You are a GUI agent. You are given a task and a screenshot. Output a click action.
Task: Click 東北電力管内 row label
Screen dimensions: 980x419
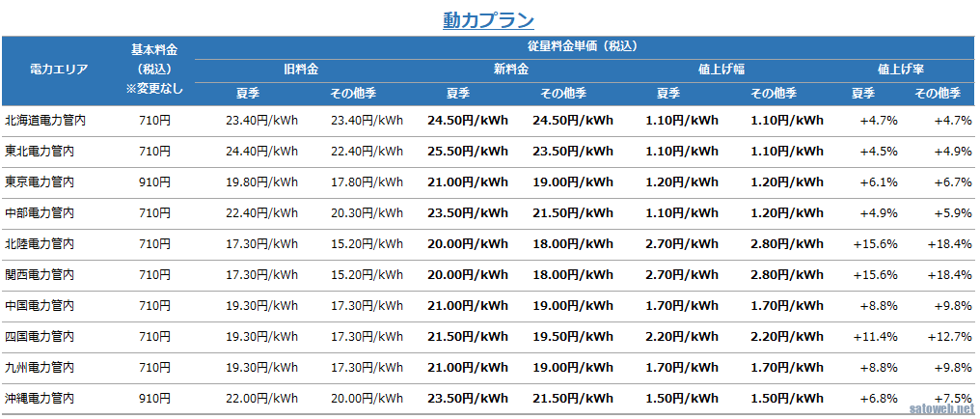[40, 152]
